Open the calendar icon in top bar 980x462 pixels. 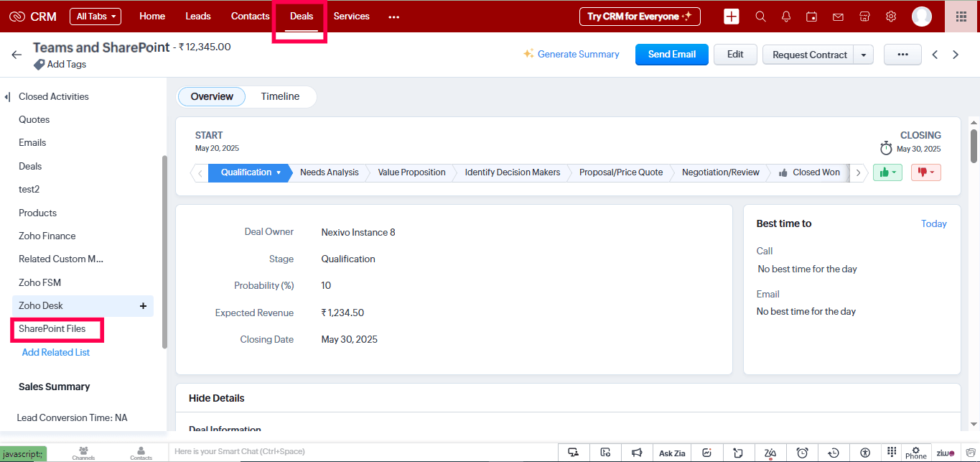811,17
